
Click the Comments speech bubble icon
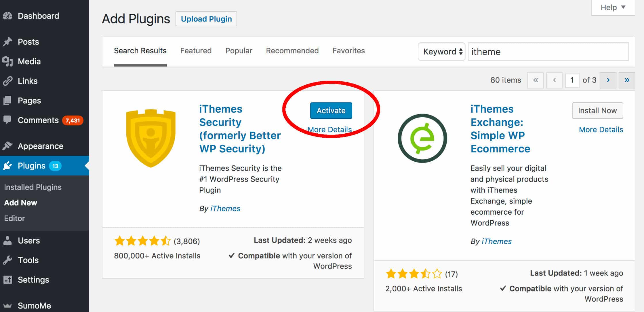[7, 120]
